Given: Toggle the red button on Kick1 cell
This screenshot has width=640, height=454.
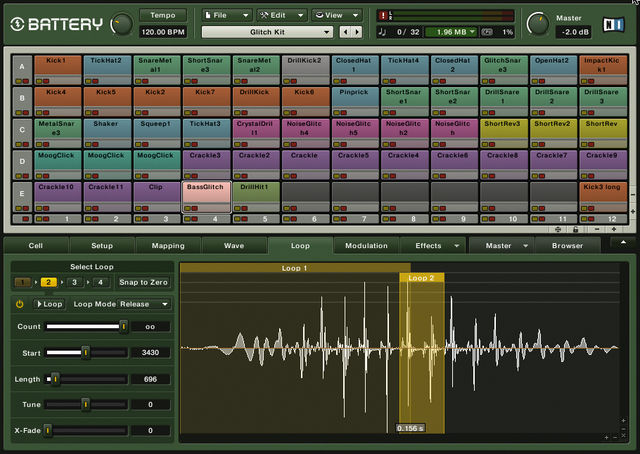Looking at the screenshot, I should coord(46,81).
